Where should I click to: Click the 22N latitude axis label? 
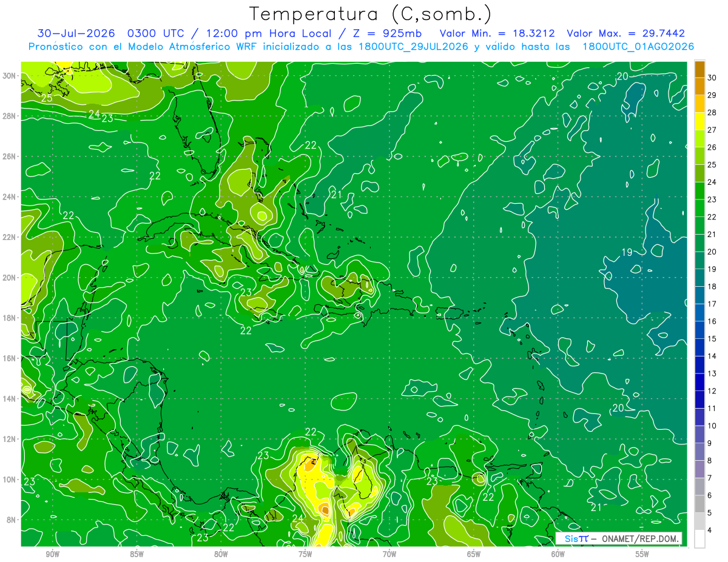[x=8, y=237]
